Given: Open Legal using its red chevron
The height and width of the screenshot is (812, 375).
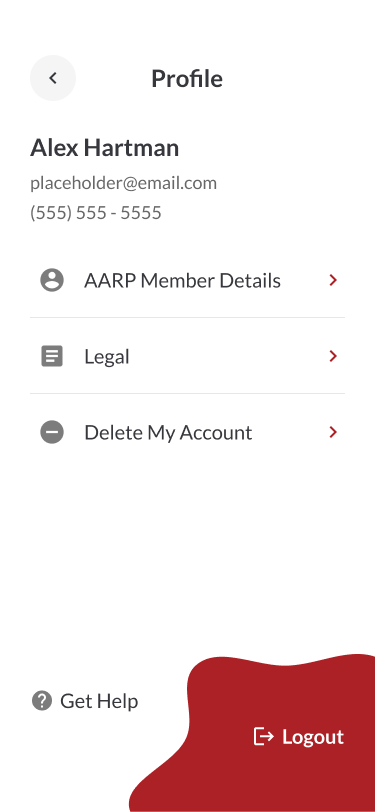Looking at the screenshot, I should [333, 356].
